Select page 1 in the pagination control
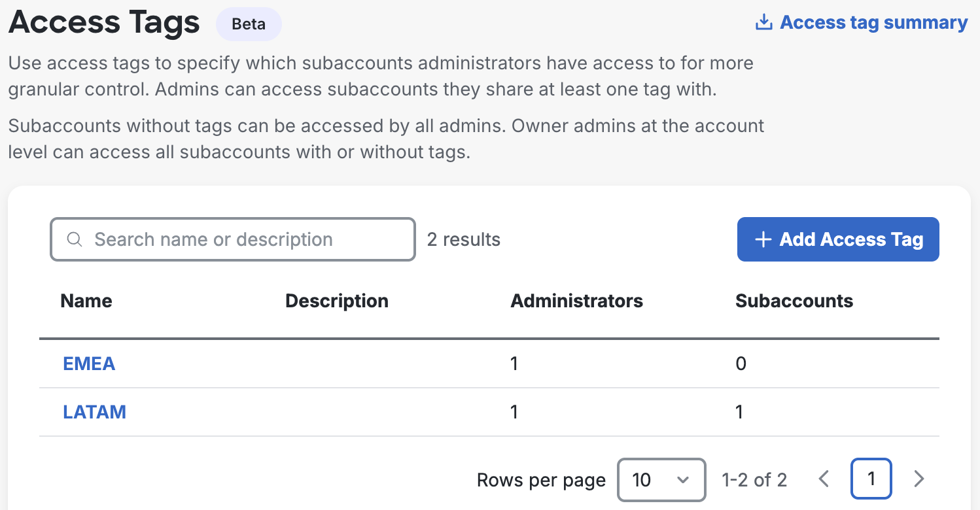Viewport: 980px width, 510px height. [x=871, y=479]
